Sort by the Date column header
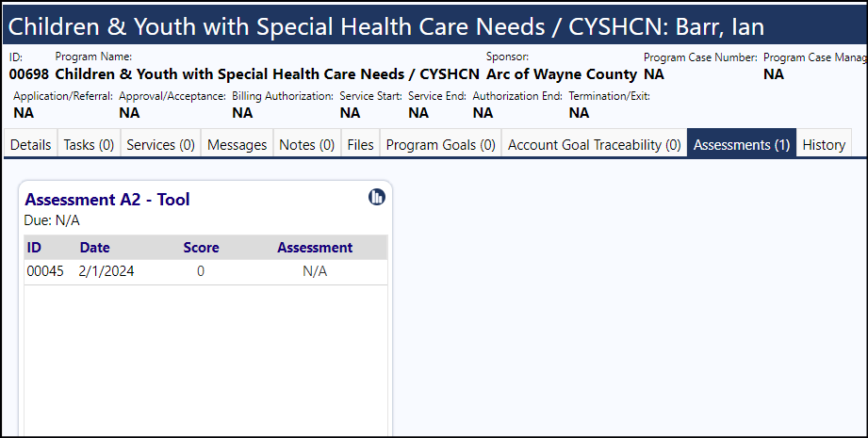 tap(94, 247)
